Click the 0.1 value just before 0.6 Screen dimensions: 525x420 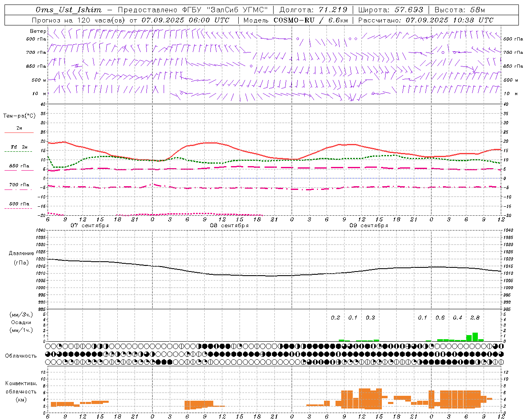pos(422,317)
